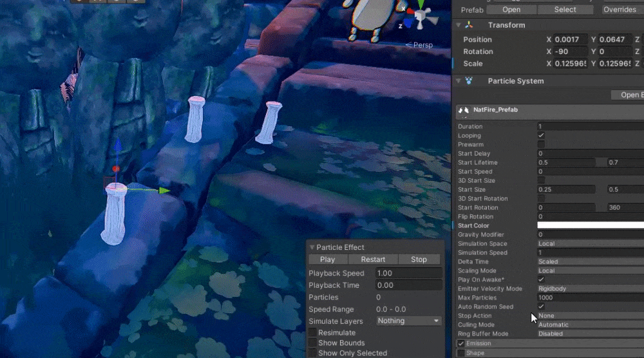
Task: Click the green Y-axis cone on the scene gizmo
Action: pyautogui.click(x=421, y=3)
